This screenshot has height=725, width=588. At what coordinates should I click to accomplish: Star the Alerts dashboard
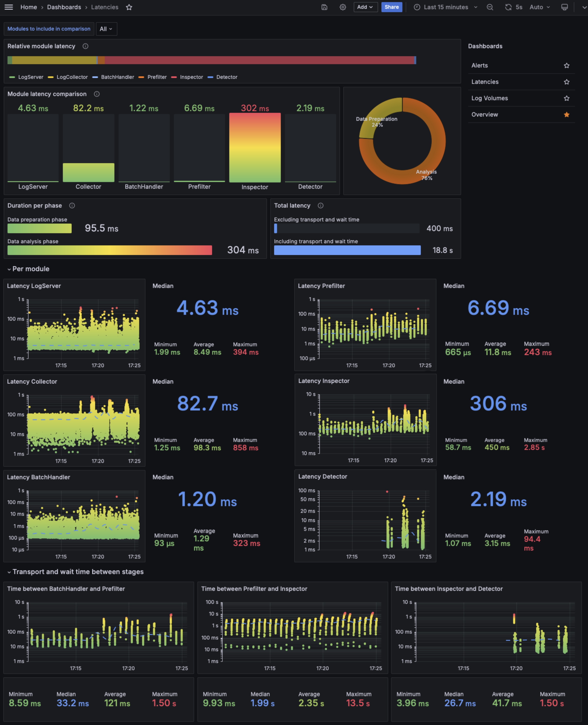(x=566, y=65)
